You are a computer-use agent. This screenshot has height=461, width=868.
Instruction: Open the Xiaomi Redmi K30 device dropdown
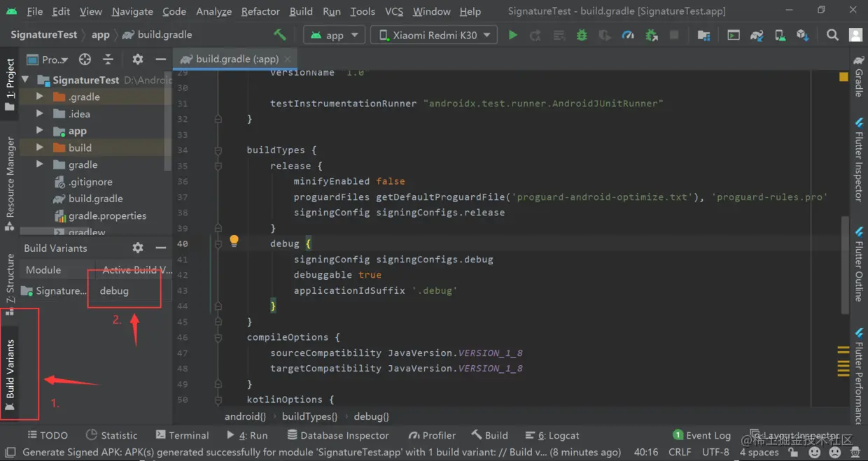click(434, 35)
